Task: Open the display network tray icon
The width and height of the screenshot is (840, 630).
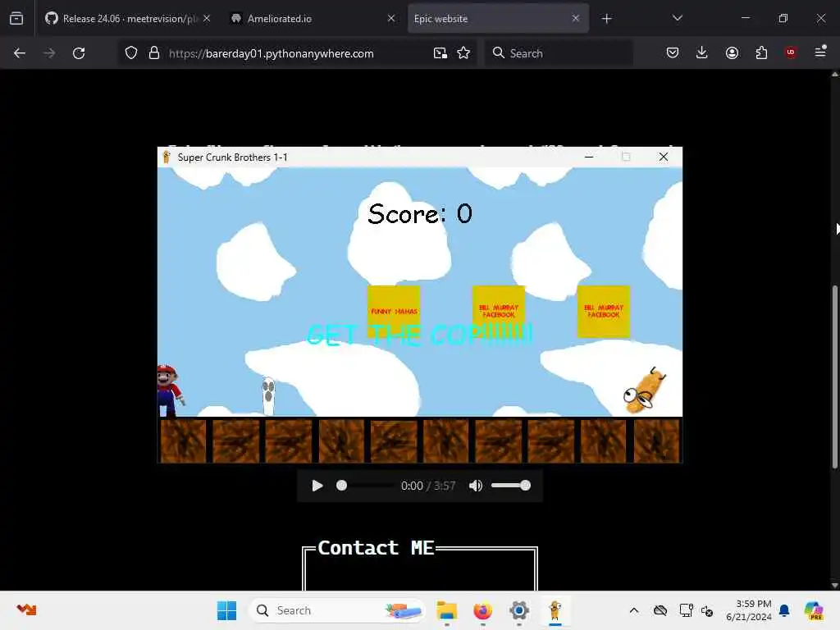Action: (686, 610)
